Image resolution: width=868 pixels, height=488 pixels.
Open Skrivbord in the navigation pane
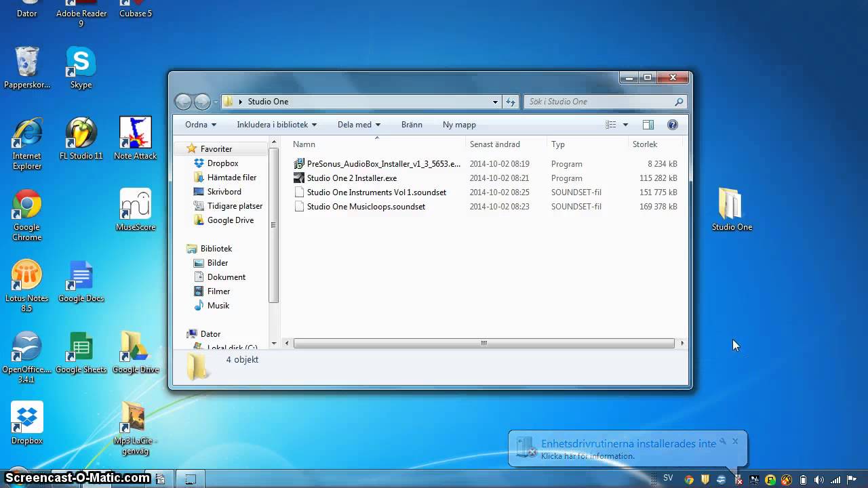pos(224,192)
